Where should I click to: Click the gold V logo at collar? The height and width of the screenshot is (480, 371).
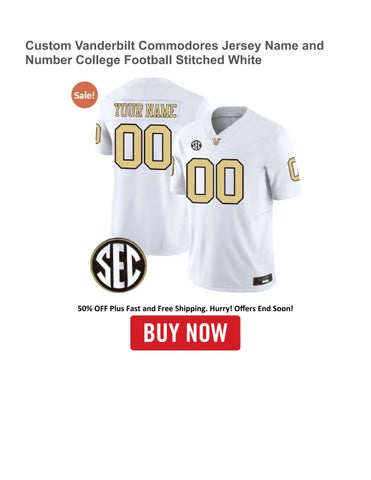(x=218, y=142)
